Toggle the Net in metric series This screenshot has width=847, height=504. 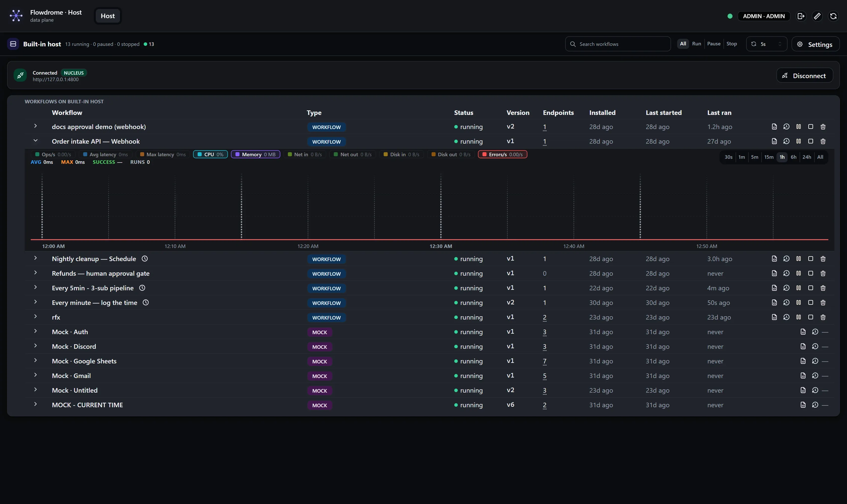305,154
